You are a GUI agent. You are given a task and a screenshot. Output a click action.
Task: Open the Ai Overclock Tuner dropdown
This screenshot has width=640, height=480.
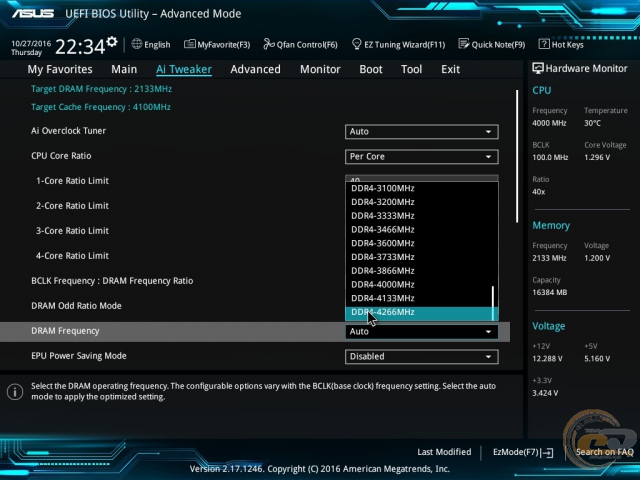click(x=422, y=132)
